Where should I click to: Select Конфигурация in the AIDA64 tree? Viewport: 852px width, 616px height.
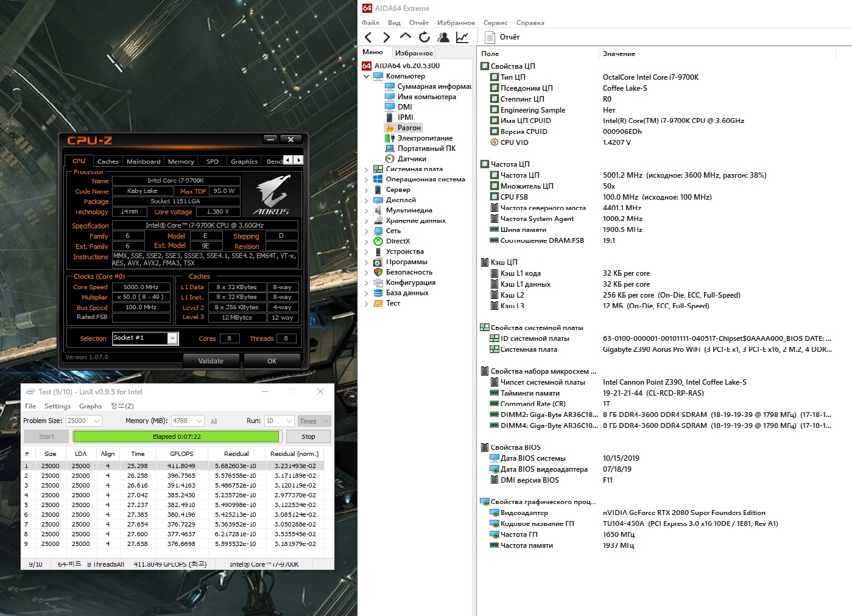(404, 282)
